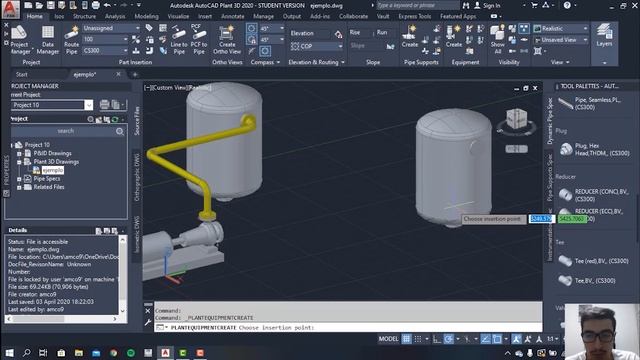Toggle the compass lock button
Screen dimensions: 640x360
click(251, 40)
